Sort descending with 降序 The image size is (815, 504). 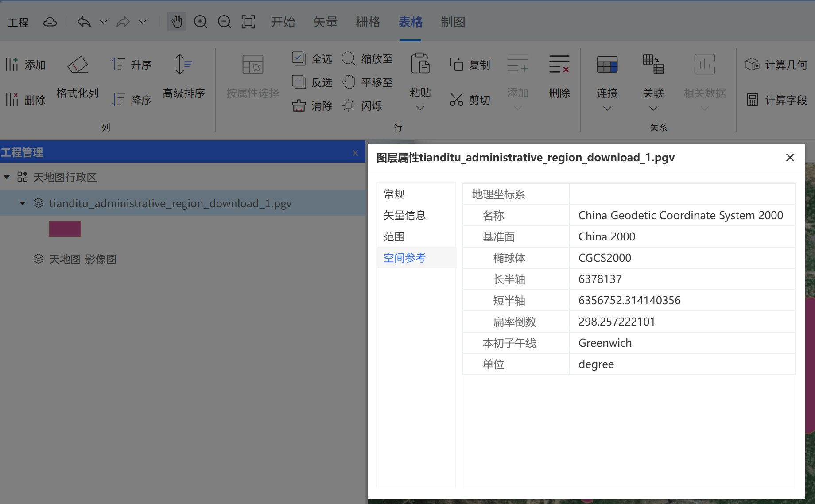(x=132, y=100)
